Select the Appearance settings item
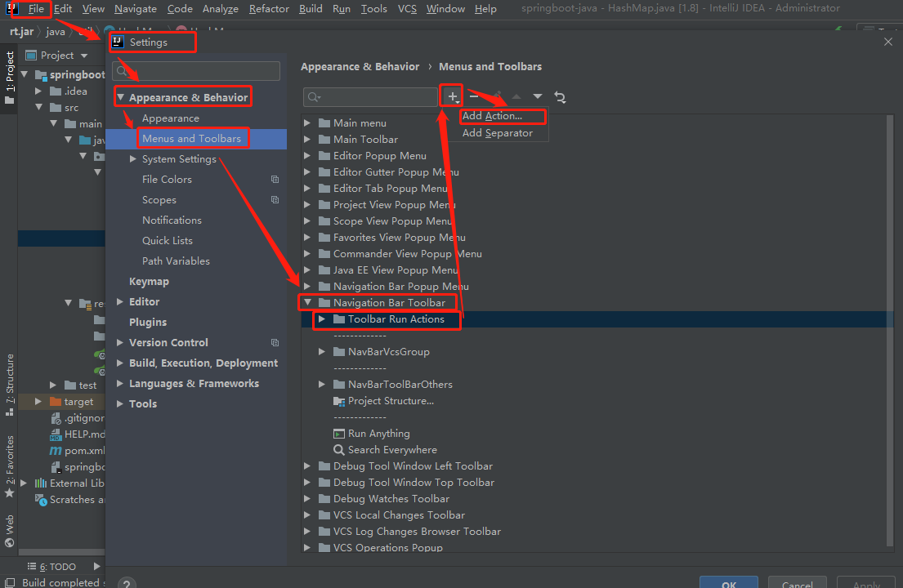The height and width of the screenshot is (588, 903). [x=171, y=118]
